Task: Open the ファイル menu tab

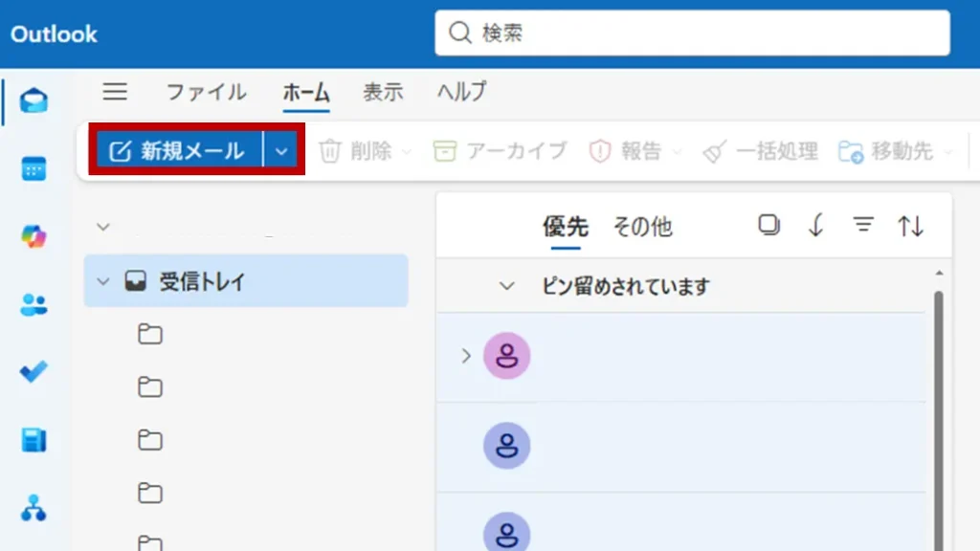Action: tap(206, 92)
